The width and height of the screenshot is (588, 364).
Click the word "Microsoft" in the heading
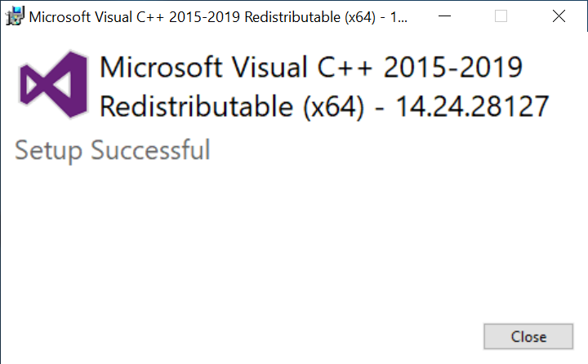tap(158, 67)
